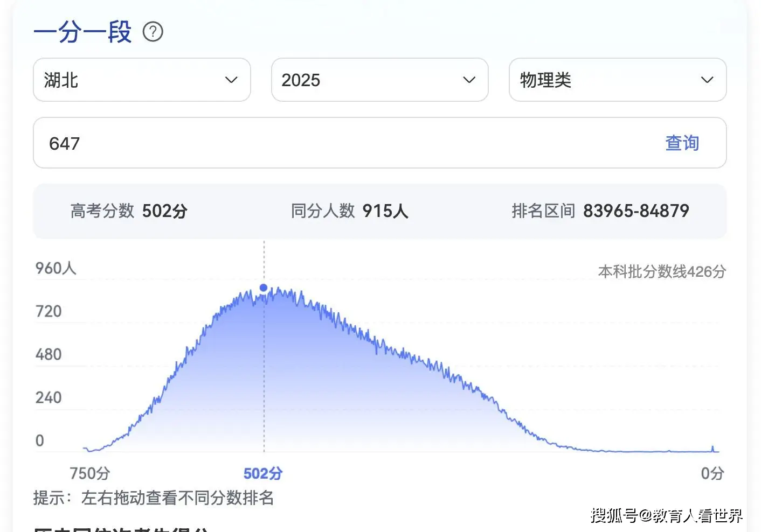Click the 480 y-axis label
The image size is (761, 532).
pos(49,354)
